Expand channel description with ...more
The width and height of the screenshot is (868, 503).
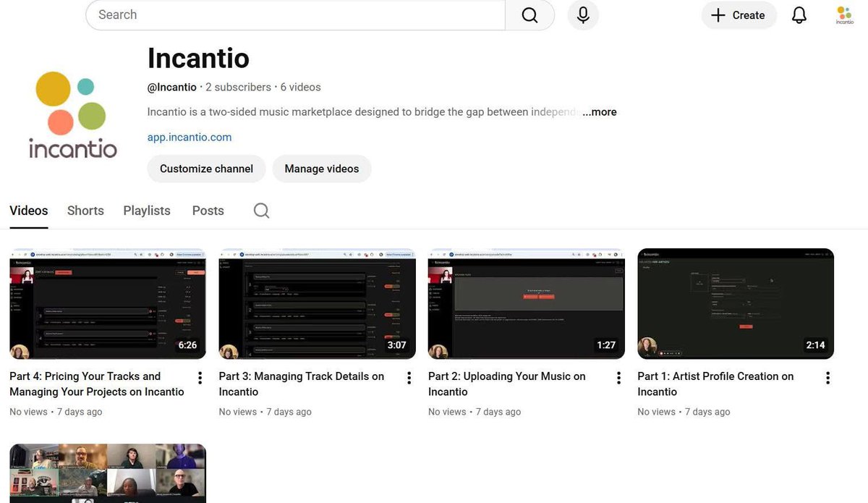[x=600, y=112]
